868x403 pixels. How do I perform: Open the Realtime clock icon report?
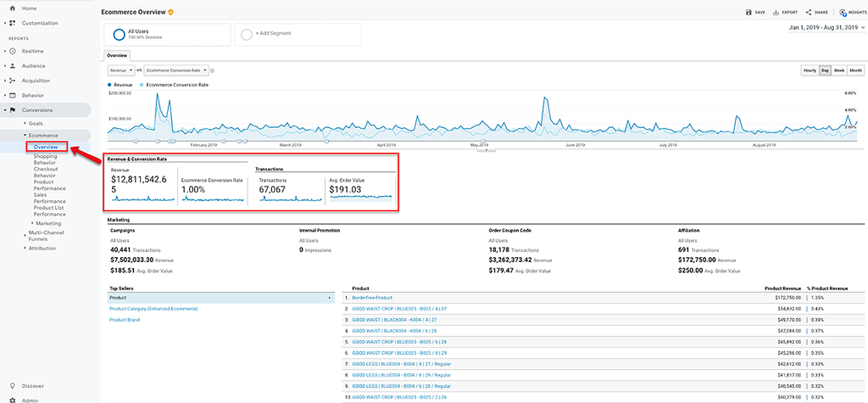tap(12, 51)
